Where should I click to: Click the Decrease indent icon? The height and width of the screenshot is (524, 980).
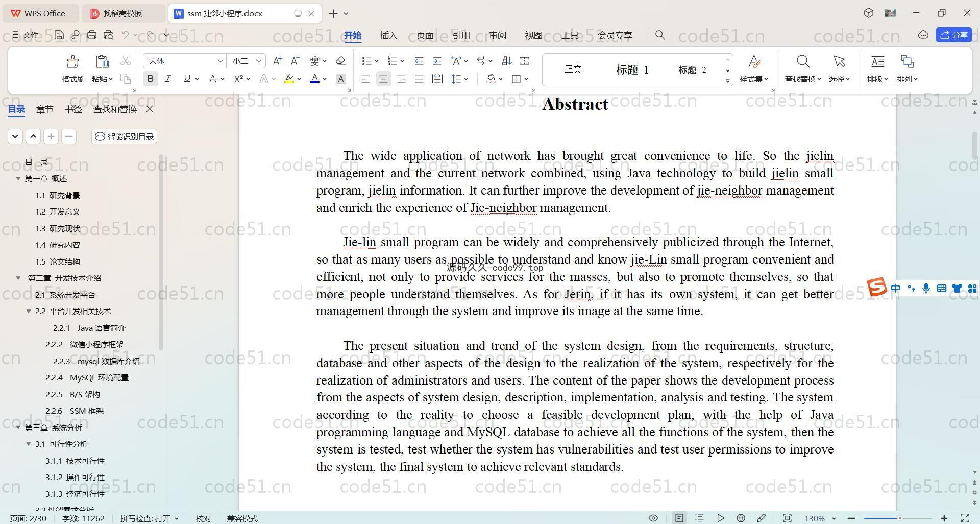pos(419,61)
